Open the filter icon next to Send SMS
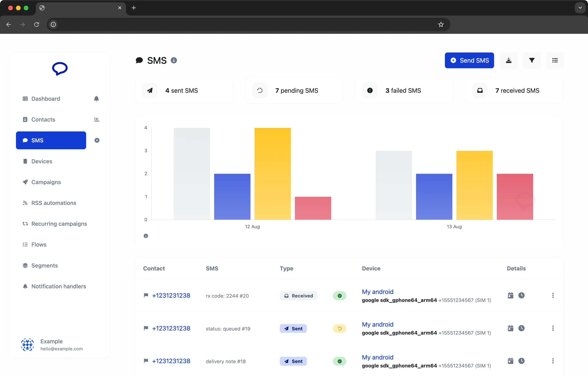The image size is (588, 376). [x=532, y=60]
